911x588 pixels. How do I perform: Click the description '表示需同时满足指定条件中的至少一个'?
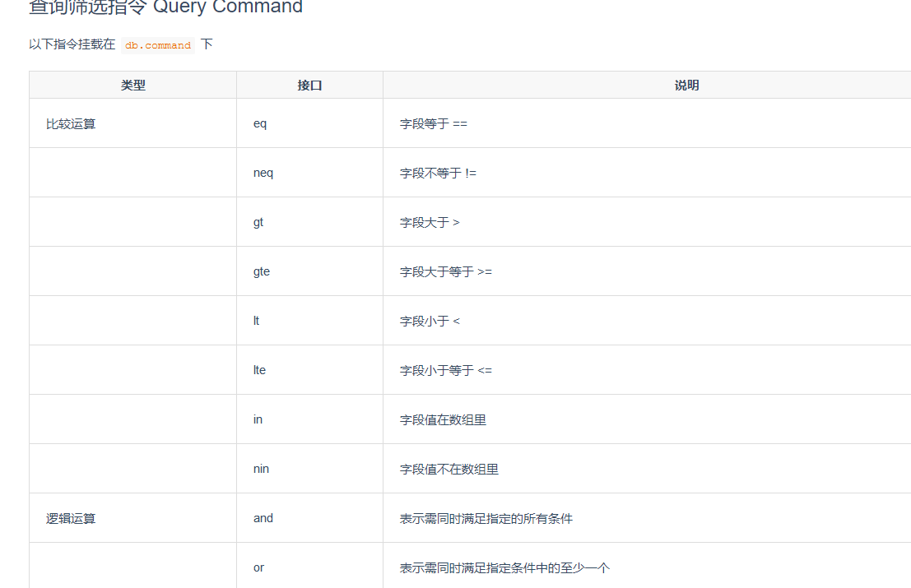pos(505,567)
